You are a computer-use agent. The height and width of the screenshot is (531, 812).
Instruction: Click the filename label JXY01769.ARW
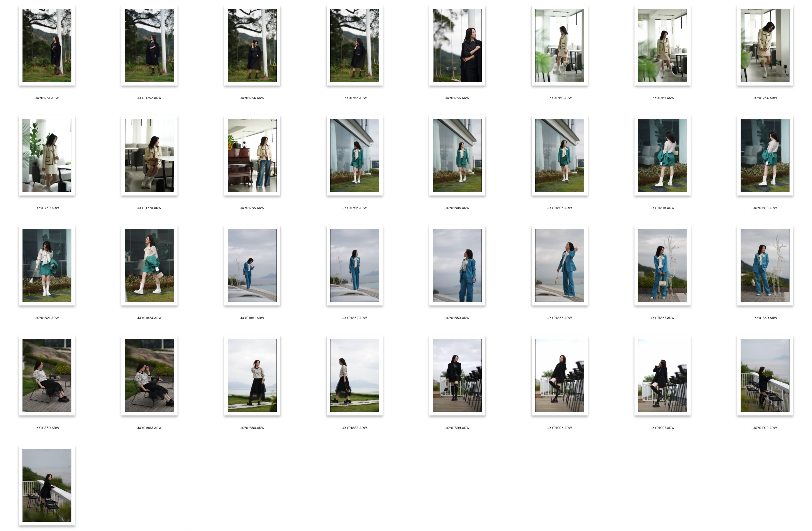click(47, 208)
